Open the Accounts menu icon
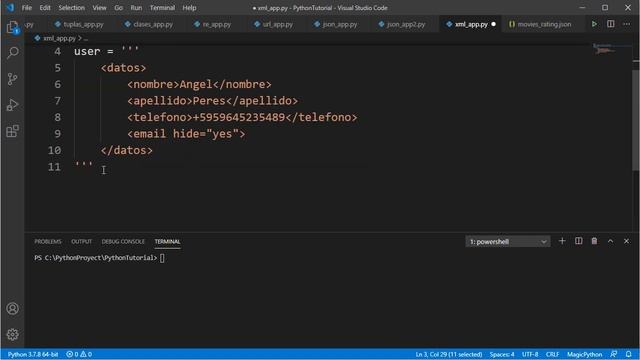Viewport: 640px width, 360px height. coord(13,309)
